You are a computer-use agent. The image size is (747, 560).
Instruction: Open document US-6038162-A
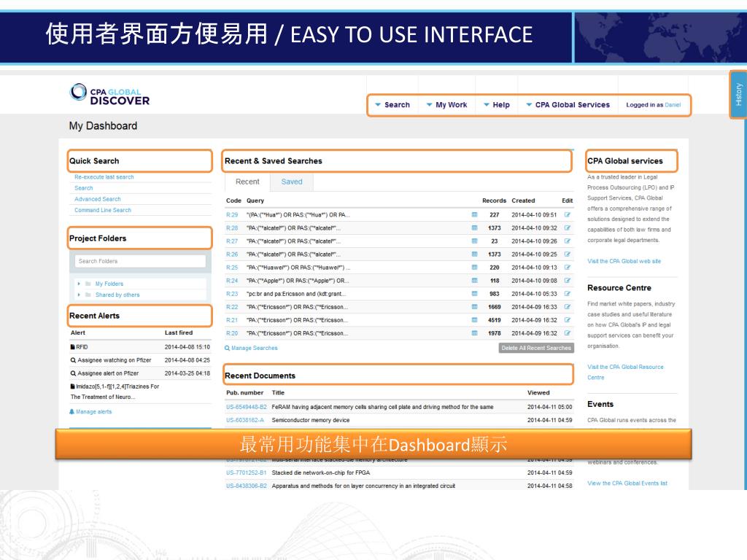(x=245, y=421)
